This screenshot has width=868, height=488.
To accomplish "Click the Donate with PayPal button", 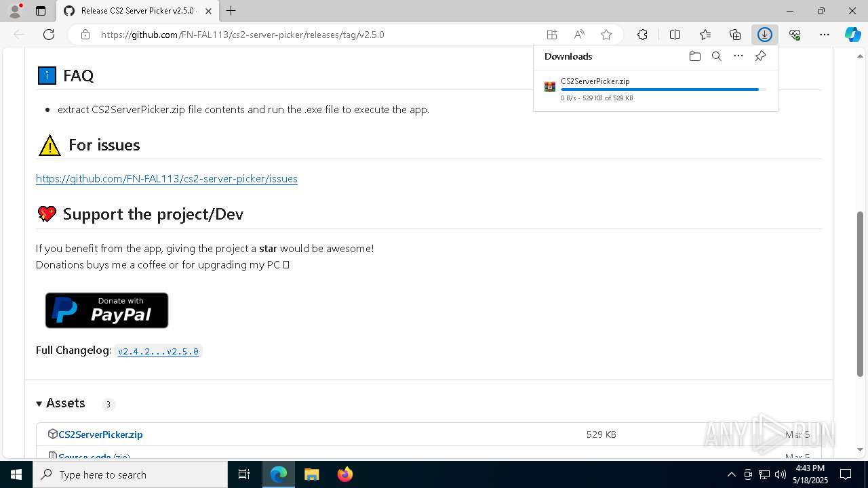I will [x=106, y=310].
